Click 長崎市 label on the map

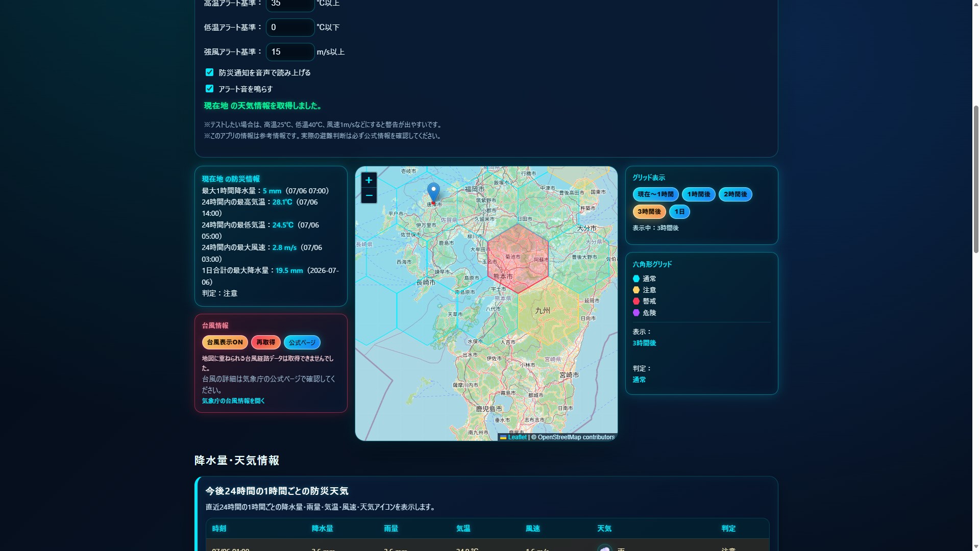click(426, 282)
